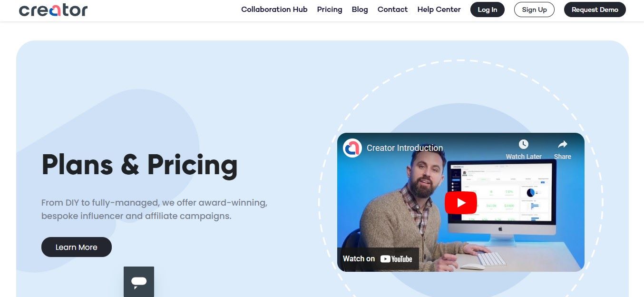The image size is (644, 297).
Task: Click the Creator logo in header
Action: tap(53, 10)
